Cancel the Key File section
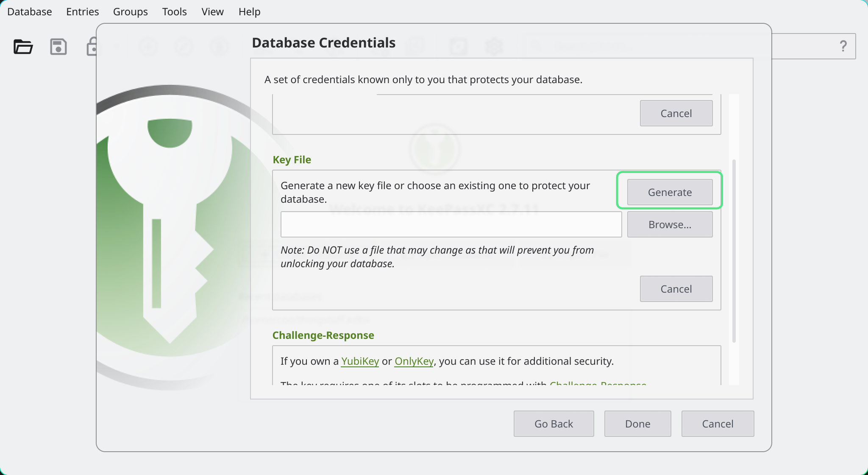The height and width of the screenshot is (475, 868). pyautogui.click(x=676, y=289)
